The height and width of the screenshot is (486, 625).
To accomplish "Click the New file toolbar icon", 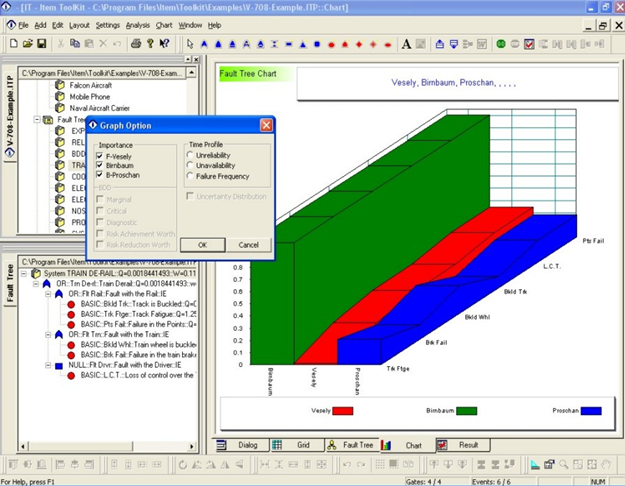I will click(x=11, y=44).
